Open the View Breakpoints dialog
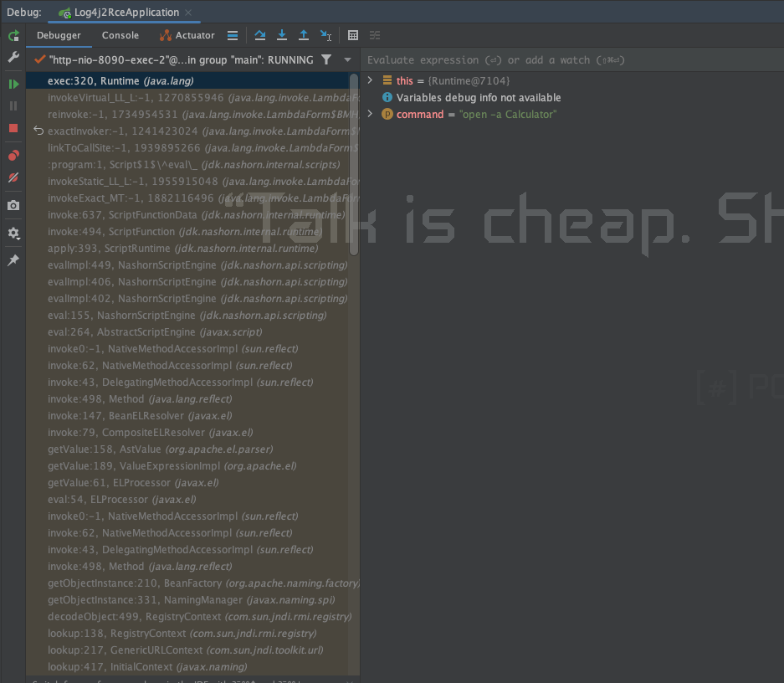This screenshot has width=784, height=683. (x=13, y=156)
